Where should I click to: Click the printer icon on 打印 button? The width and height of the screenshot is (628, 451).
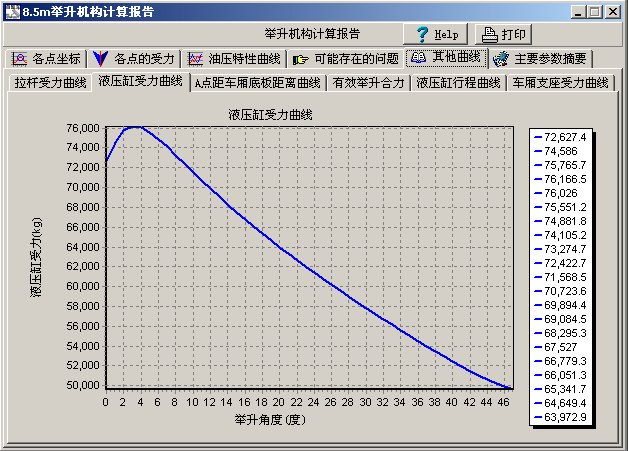[489, 35]
